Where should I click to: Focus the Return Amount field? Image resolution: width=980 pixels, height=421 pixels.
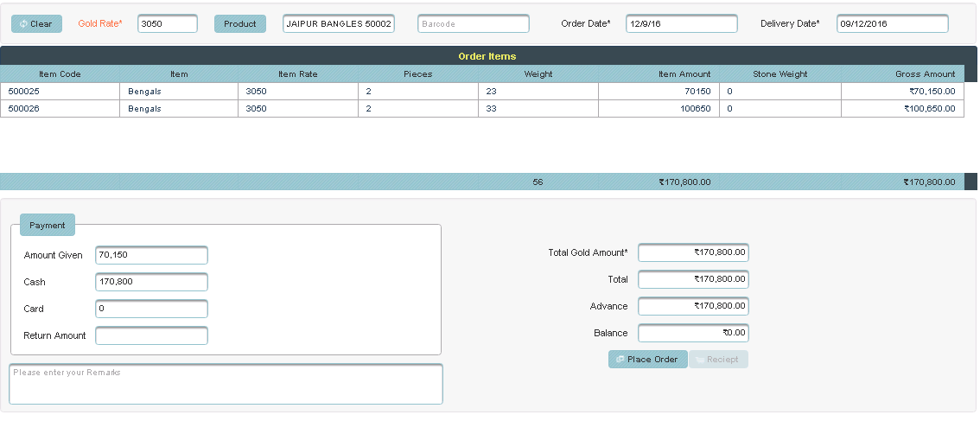151,336
